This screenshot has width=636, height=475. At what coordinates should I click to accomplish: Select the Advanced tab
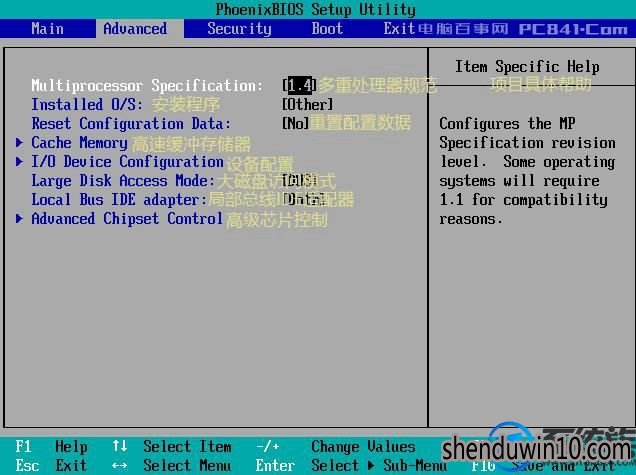click(135, 29)
